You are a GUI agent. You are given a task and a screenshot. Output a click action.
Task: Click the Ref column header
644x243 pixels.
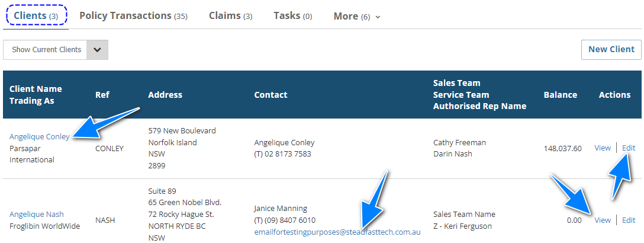click(x=102, y=95)
